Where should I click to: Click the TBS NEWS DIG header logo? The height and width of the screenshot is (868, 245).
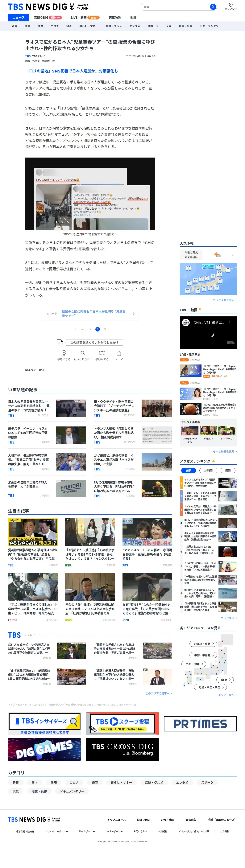point(48,7)
